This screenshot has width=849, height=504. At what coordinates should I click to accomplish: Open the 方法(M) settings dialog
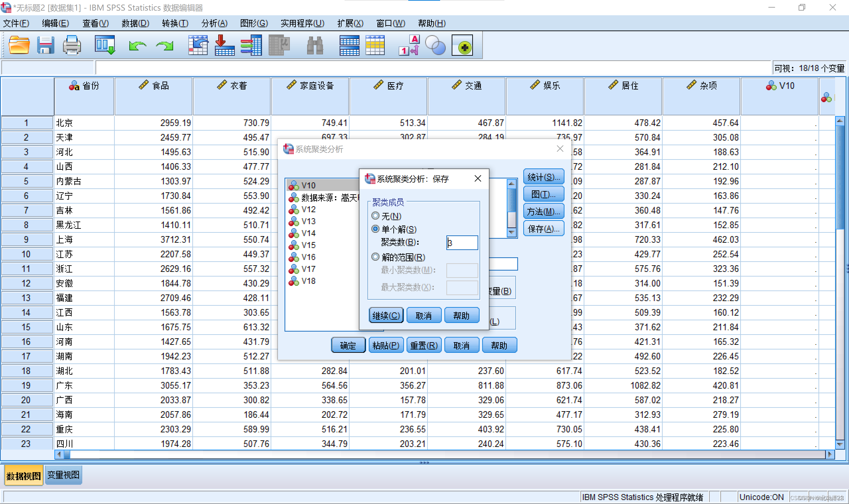point(543,211)
